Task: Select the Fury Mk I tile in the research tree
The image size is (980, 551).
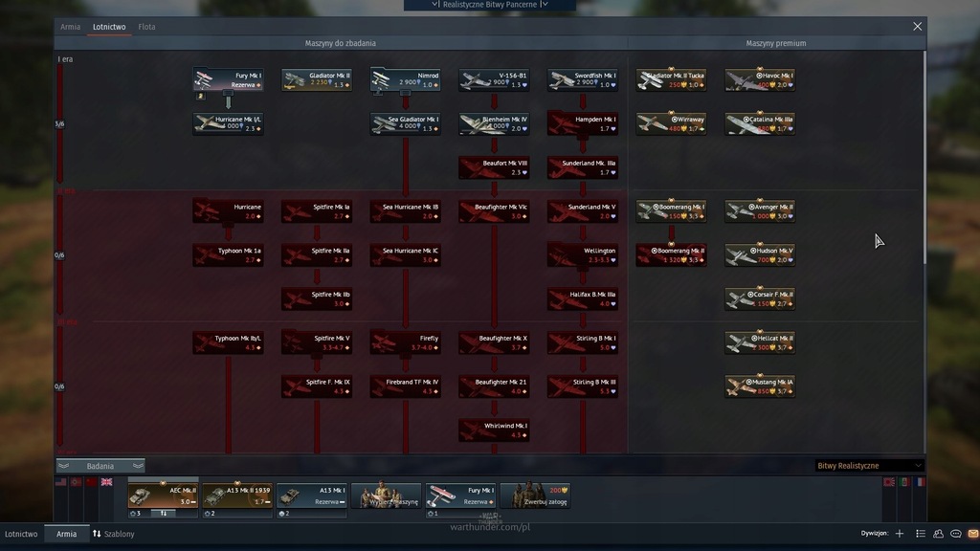Action: pyautogui.click(x=228, y=80)
